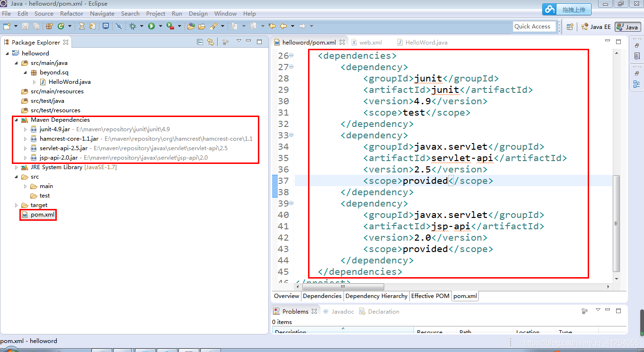Click the Search flashlight toolbar icon
644x352 pixels.
pyautogui.click(x=213, y=26)
